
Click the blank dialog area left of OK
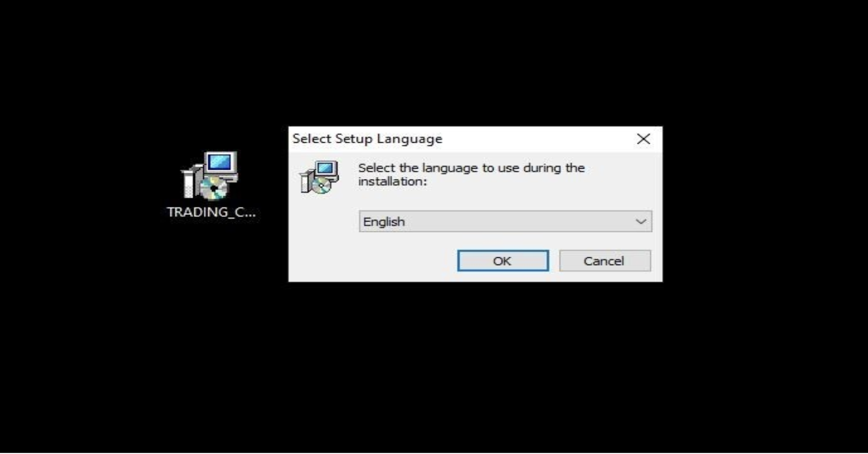[x=375, y=261]
